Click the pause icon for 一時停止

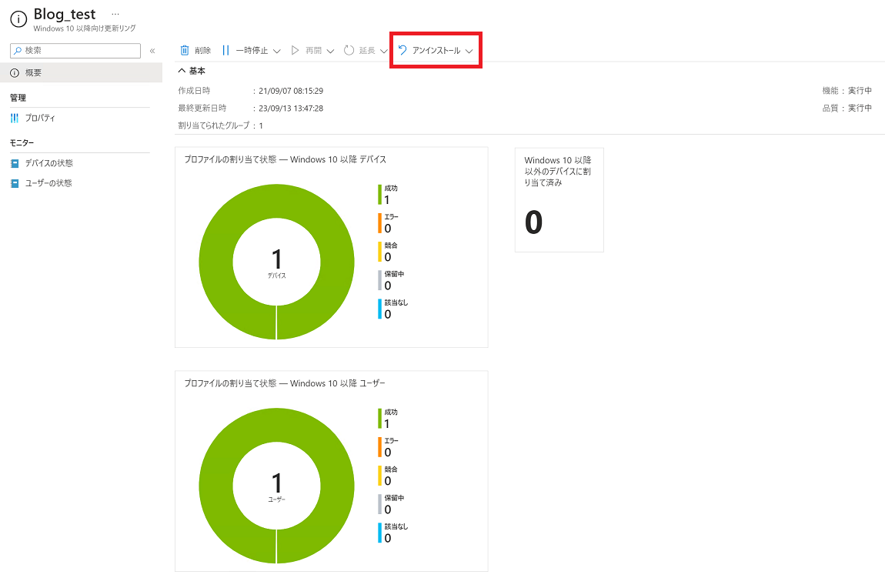click(225, 51)
